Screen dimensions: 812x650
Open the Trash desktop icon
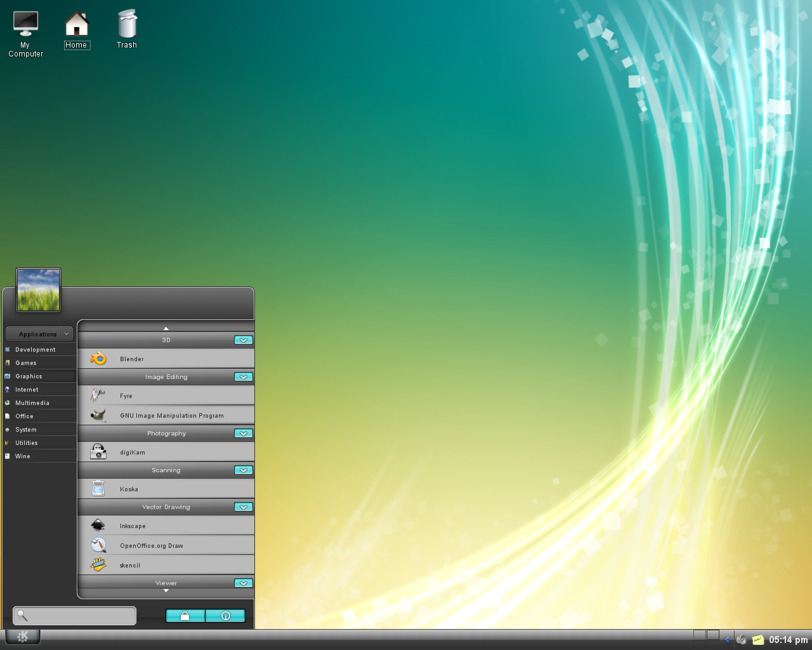(127, 23)
